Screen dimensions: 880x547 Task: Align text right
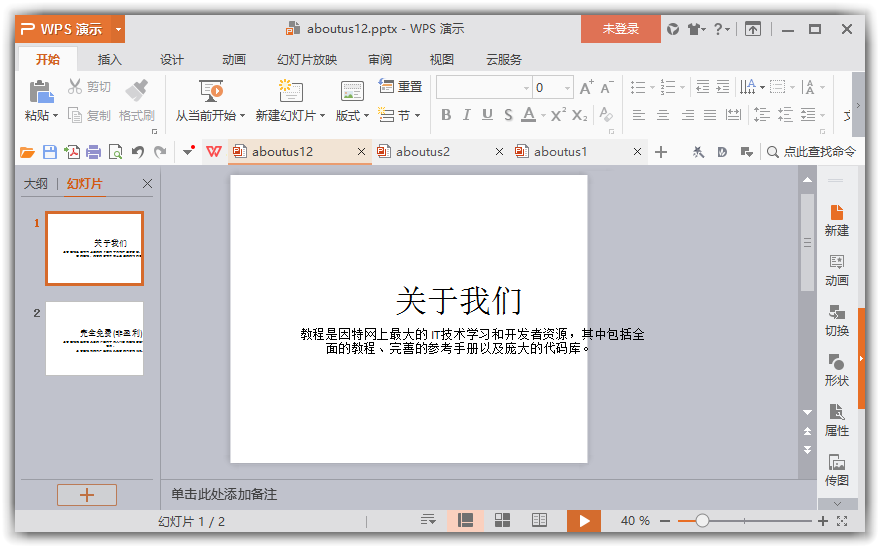pos(687,115)
